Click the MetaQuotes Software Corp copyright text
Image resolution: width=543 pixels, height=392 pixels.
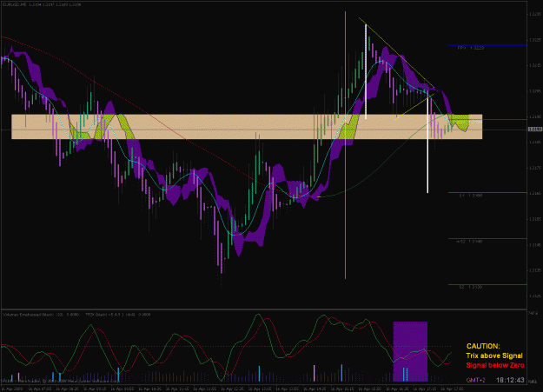coord(61,381)
